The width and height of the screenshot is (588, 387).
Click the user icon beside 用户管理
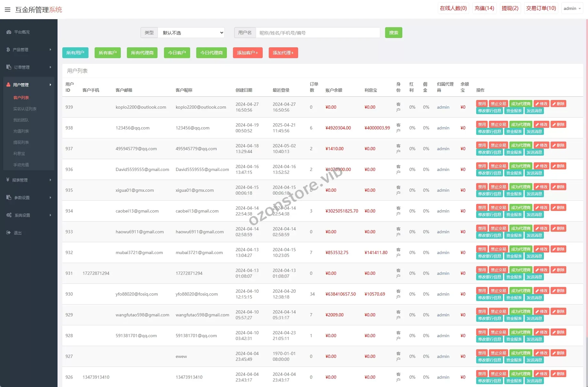[x=8, y=85]
